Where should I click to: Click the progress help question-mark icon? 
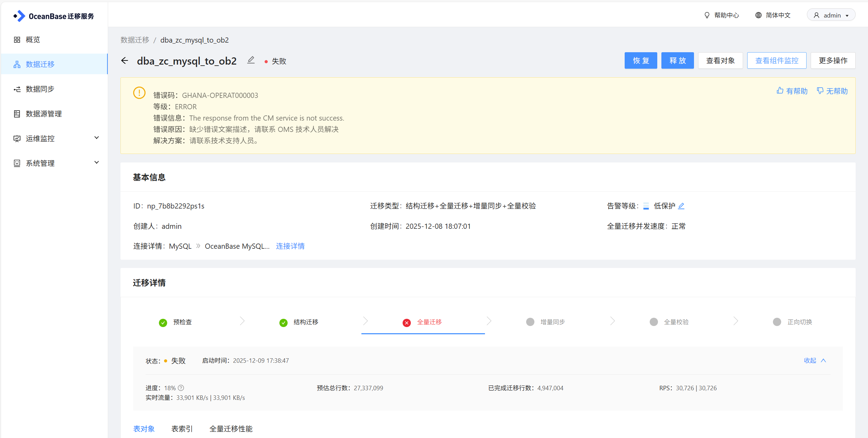click(x=181, y=388)
